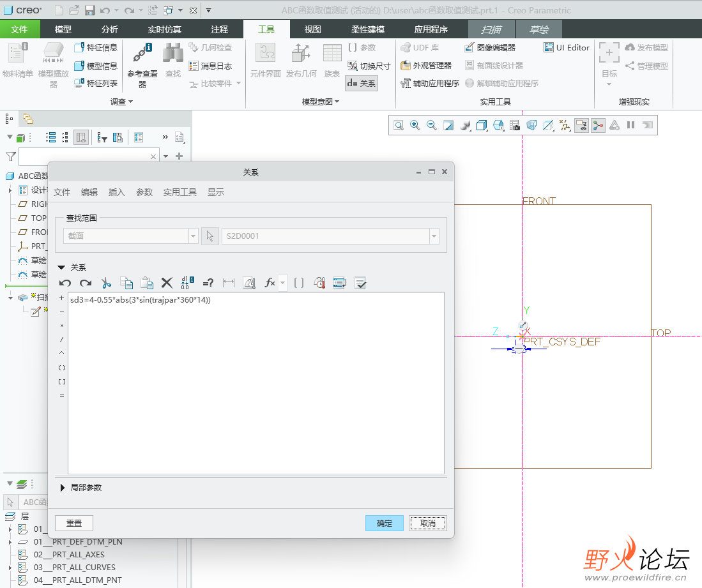Pause simulation in graphics toolbar
Image resolution: width=702 pixels, height=588 pixels.
631,125
